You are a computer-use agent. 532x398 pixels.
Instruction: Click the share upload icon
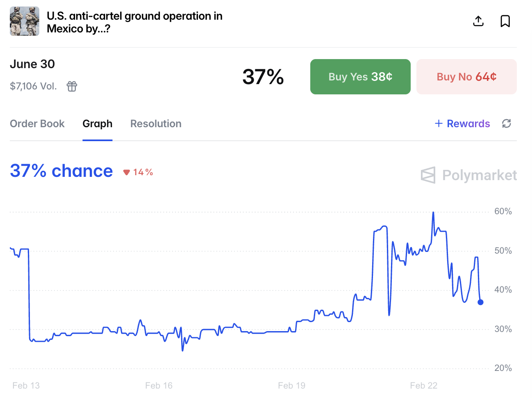[478, 21]
